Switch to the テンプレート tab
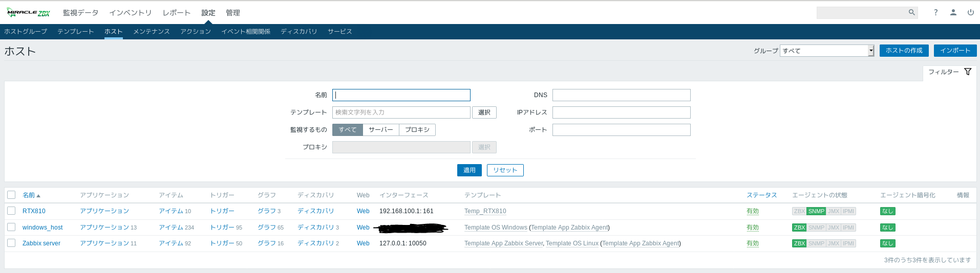This screenshot has width=980, height=273. tap(75, 32)
